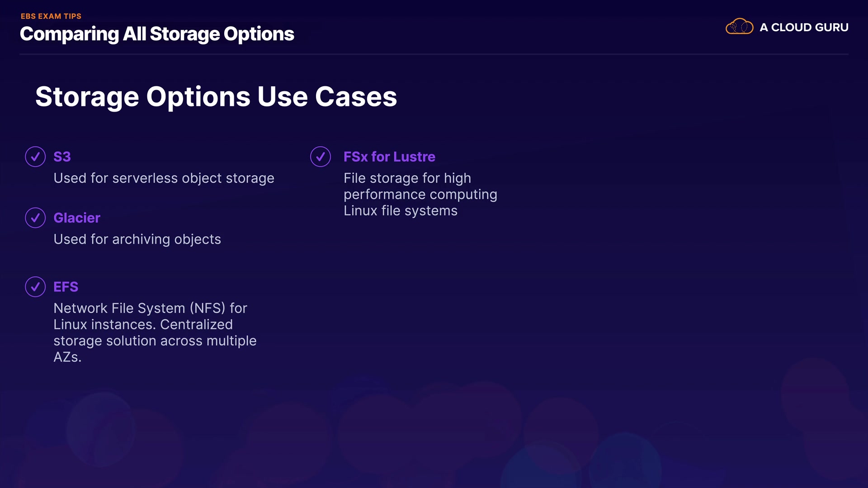Image resolution: width=868 pixels, height=488 pixels.
Task: Click the 'Linux file systems' line
Action: (401, 211)
